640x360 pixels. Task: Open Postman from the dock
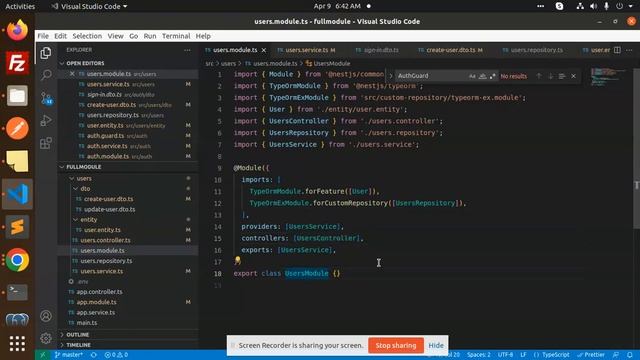[x=17, y=128]
